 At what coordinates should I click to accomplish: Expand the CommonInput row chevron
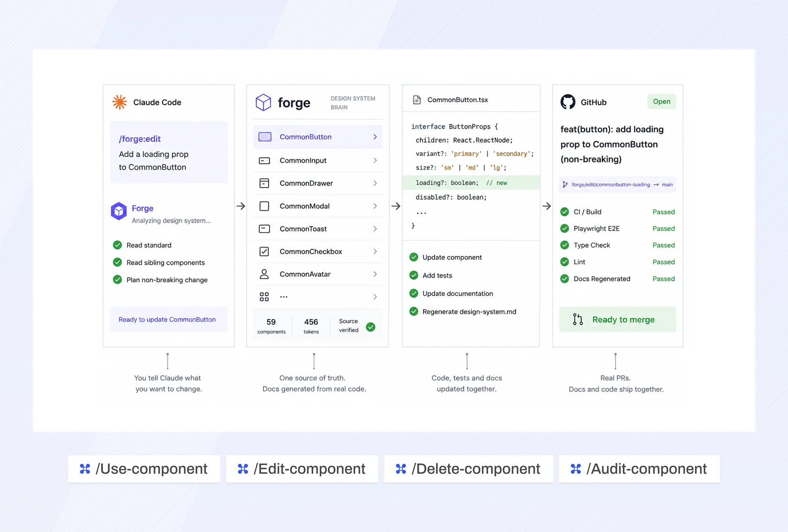point(375,161)
